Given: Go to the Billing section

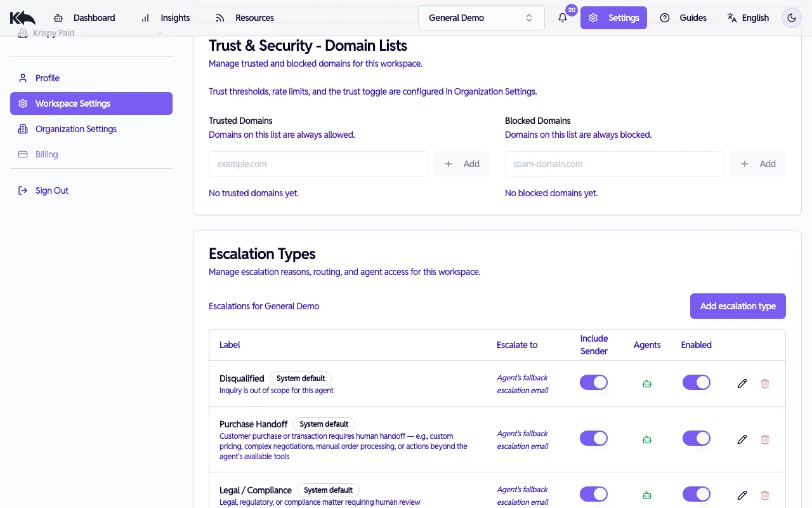Looking at the screenshot, I should point(47,154).
